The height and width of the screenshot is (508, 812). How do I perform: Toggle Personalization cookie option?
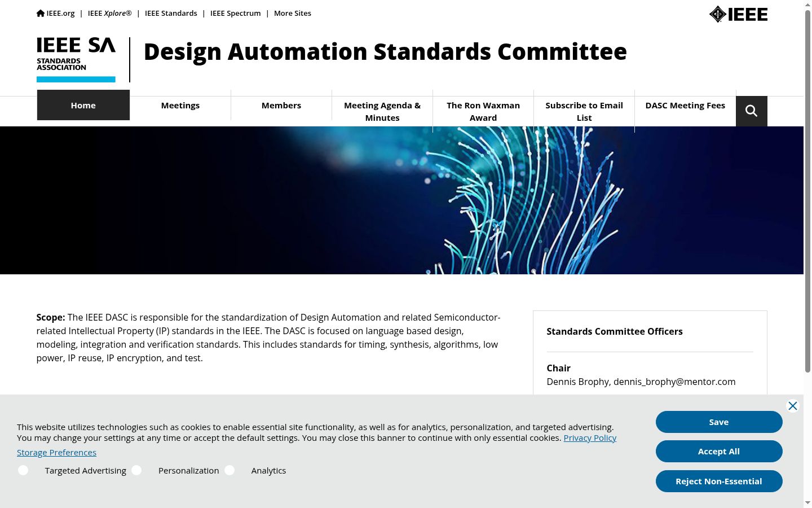(x=136, y=470)
